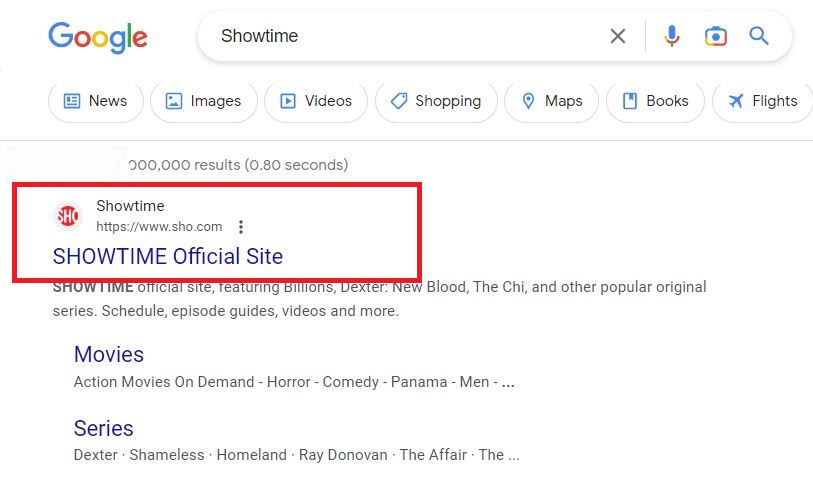Click the Action Movies On Demand snippet
813x480 pixels.
click(294, 382)
